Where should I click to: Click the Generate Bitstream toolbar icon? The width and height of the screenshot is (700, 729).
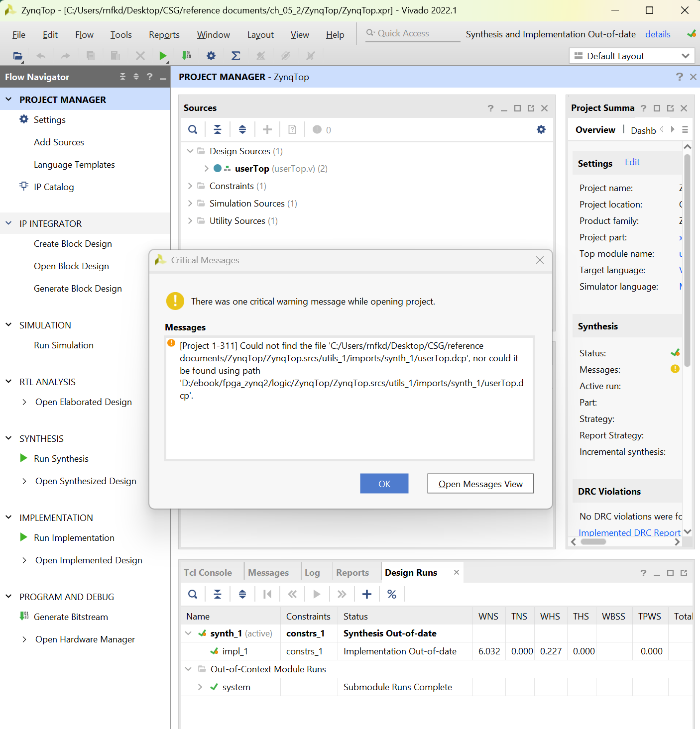187,56
